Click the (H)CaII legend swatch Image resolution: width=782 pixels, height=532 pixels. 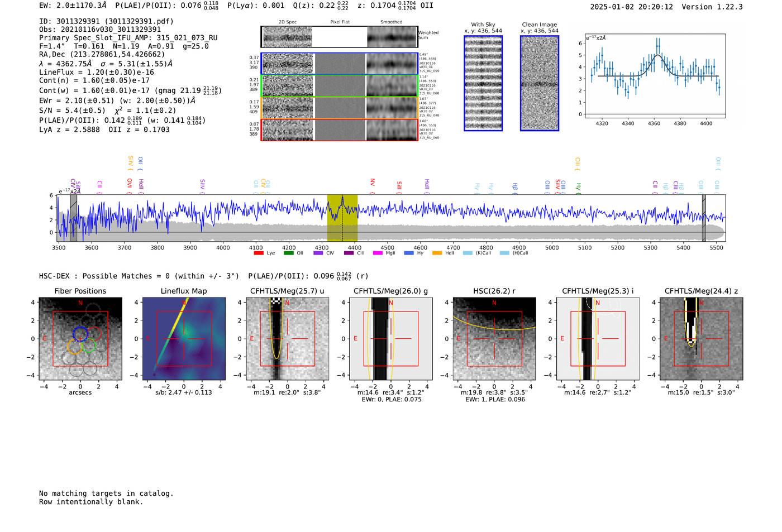504,253
